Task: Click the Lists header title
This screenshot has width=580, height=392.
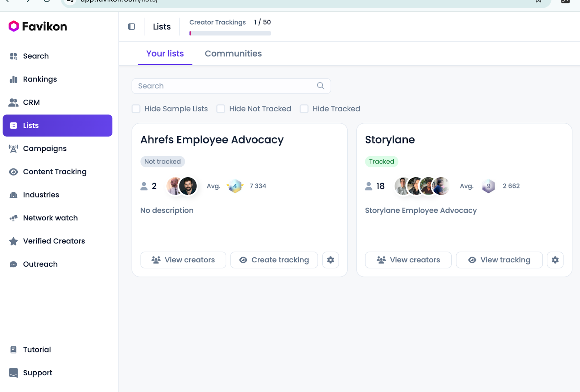Action: 162,27
